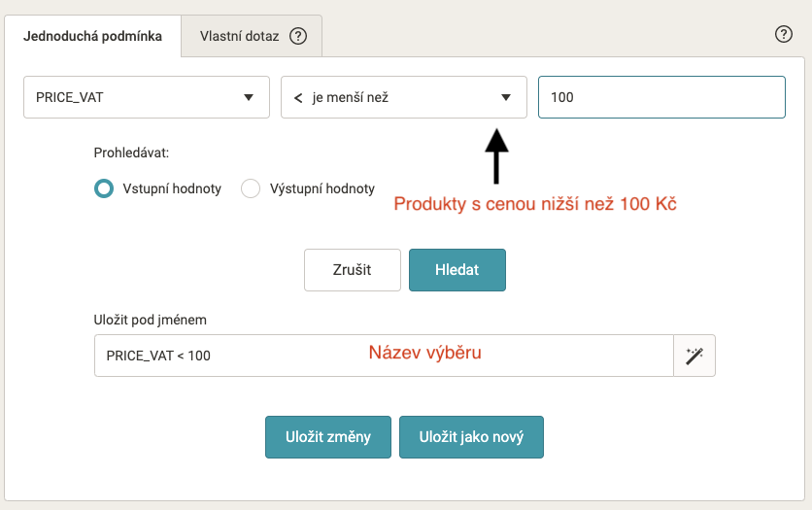812x510 pixels.
Task: Focus the value field containing 100
Action: pyautogui.click(x=660, y=97)
